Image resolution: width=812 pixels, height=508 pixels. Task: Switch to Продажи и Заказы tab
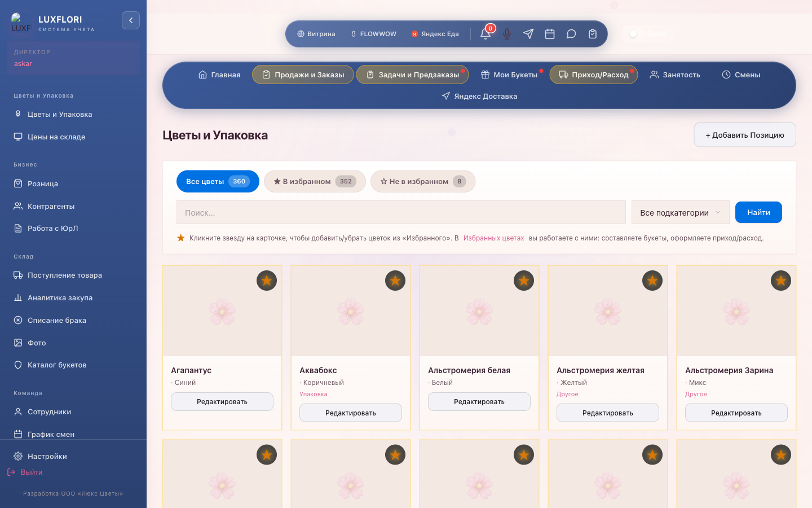point(303,75)
